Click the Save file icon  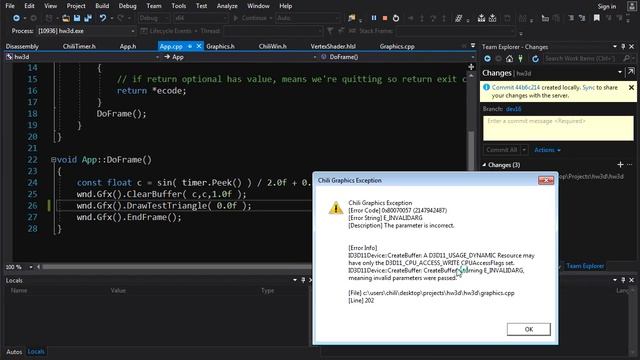(77, 18)
